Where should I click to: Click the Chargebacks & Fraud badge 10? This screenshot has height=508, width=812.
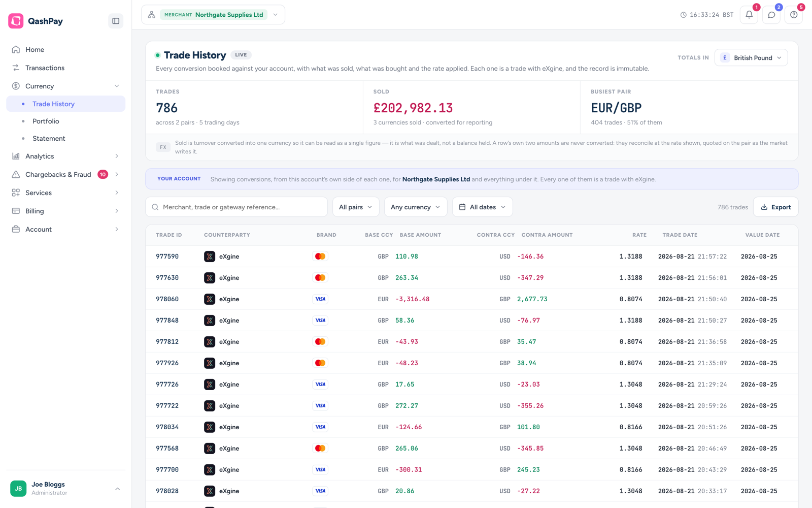click(x=103, y=174)
